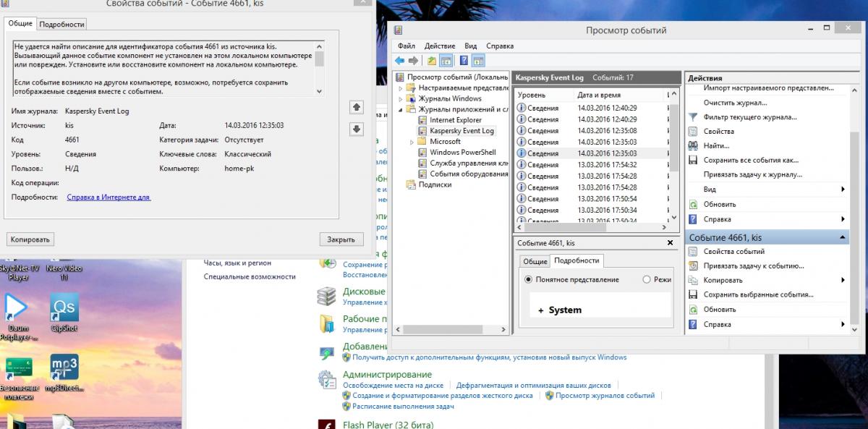
Task: Switch to Подробности tab in properties dialog
Action: tap(61, 24)
